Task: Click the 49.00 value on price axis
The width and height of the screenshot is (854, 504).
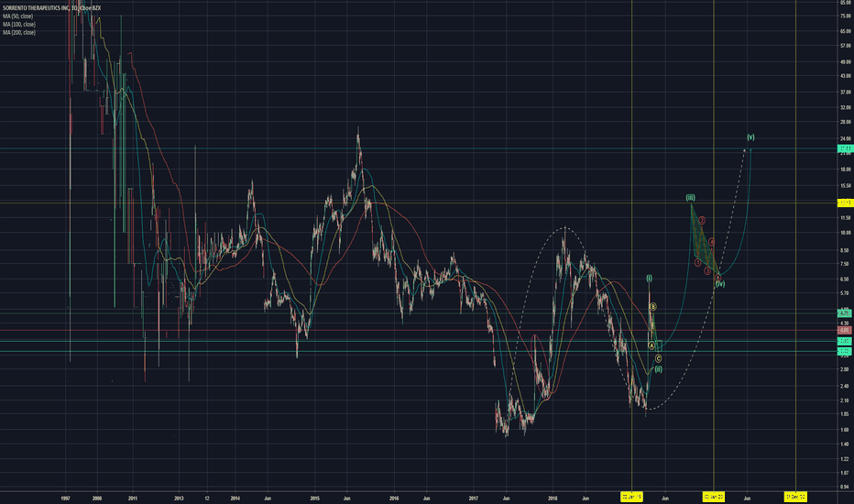Action: 845,61
